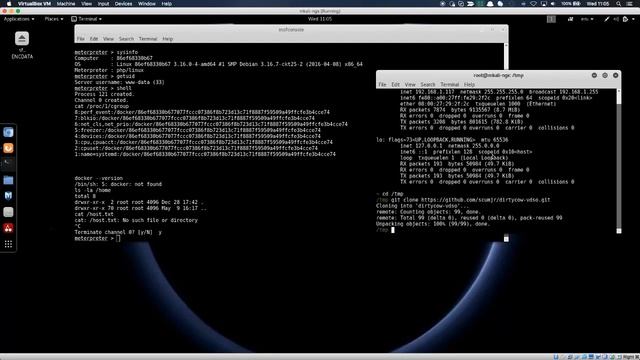
Task: Open File menu in root@nkali /tmp terminal
Action: [382, 84]
